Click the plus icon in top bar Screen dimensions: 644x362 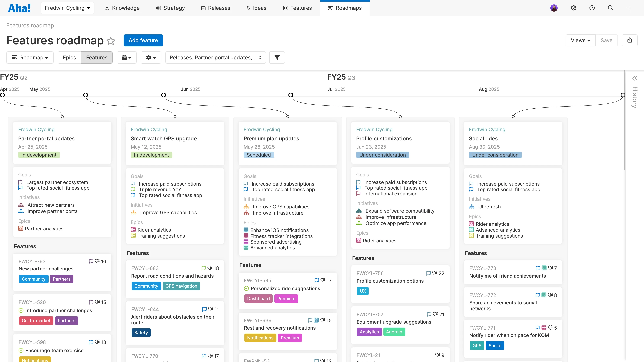click(x=629, y=8)
